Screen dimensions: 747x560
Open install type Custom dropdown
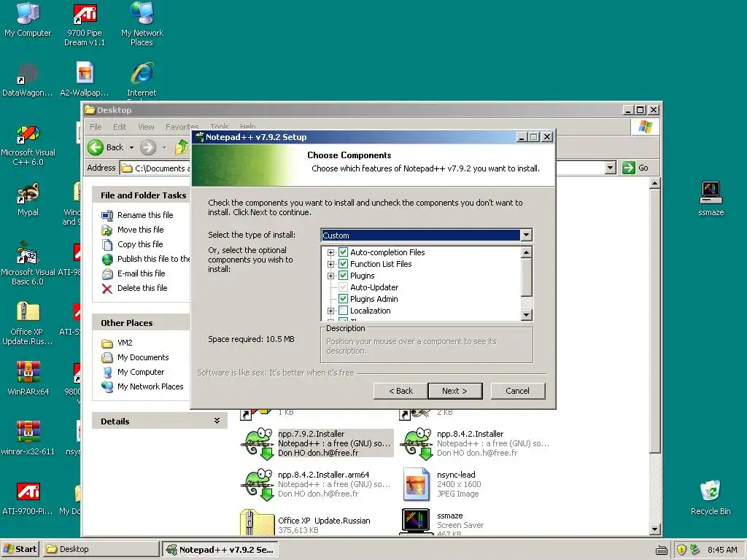coord(526,235)
